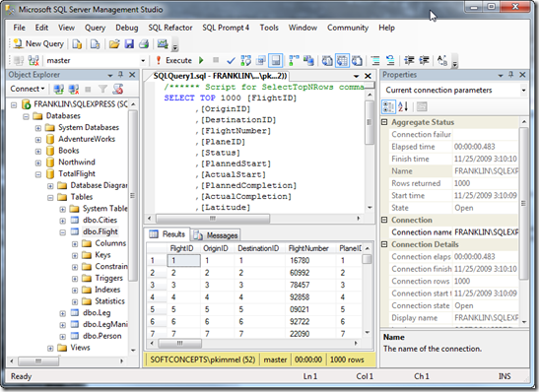Click the FlightNumber cell 16780
Image resolution: width=539 pixels, height=392 pixels.
coord(310,260)
